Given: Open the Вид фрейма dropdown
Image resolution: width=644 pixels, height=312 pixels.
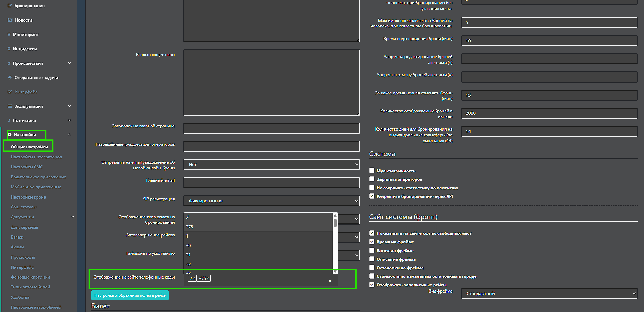Looking at the screenshot, I should pyautogui.click(x=549, y=293).
